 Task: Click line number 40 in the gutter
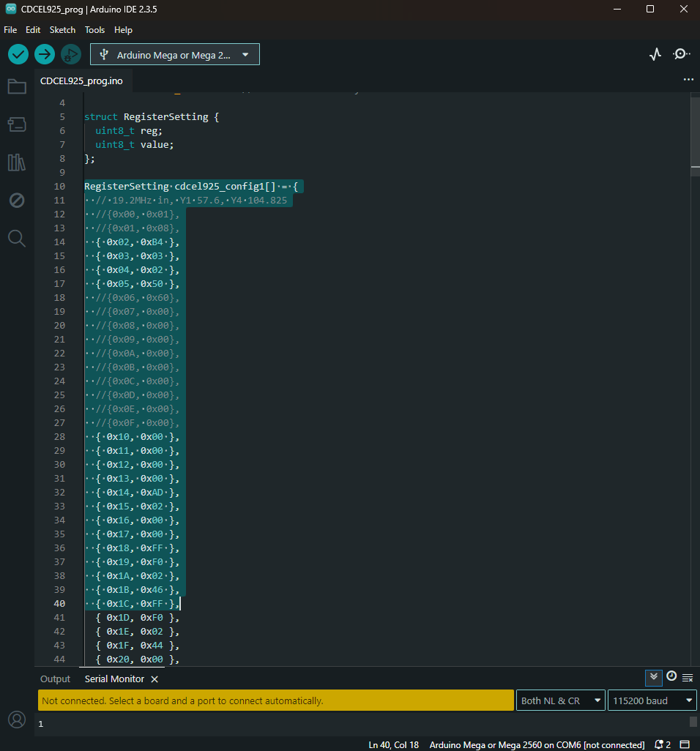pos(59,603)
